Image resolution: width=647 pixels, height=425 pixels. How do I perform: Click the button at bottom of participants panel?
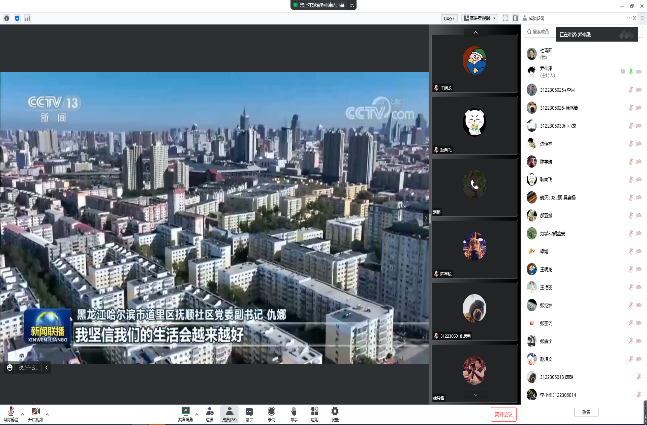pyautogui.click(x=586, y=411)
